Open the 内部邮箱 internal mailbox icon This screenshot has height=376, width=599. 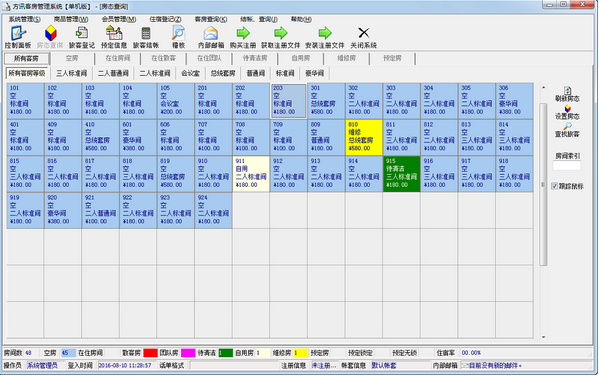tap(210, 34)
